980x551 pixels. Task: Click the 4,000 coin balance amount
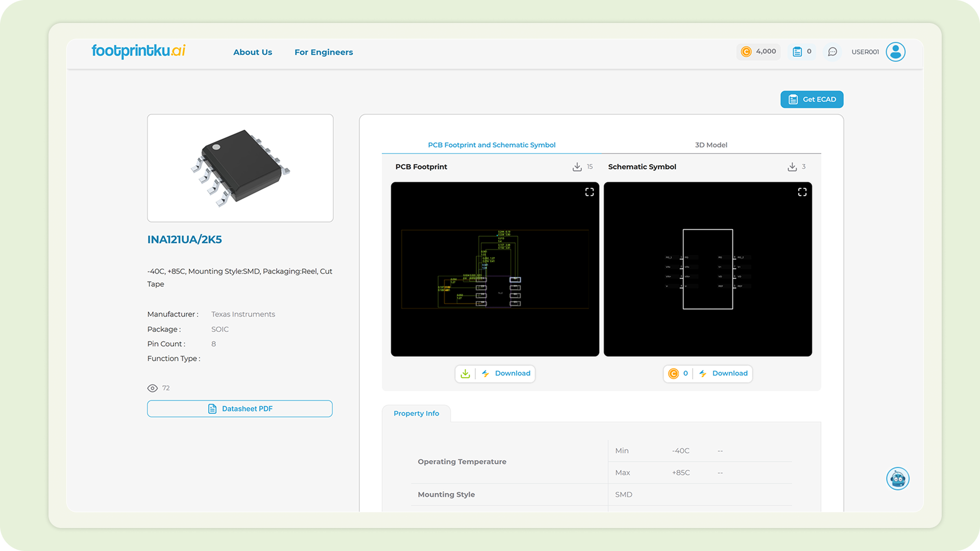pos(766,52)
